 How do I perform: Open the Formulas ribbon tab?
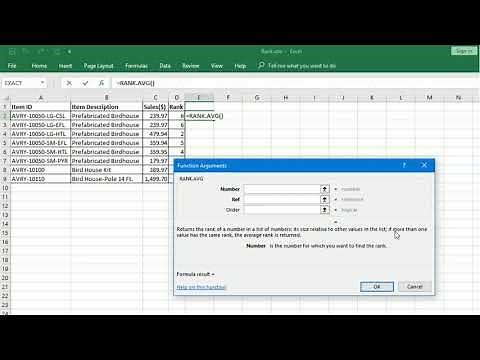pyautogui.click(x=136, y=66)
